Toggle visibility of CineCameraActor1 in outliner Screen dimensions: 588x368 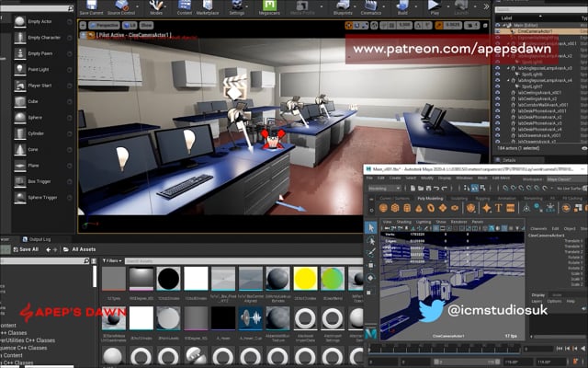pyautogui.click(x=498, y=31)
